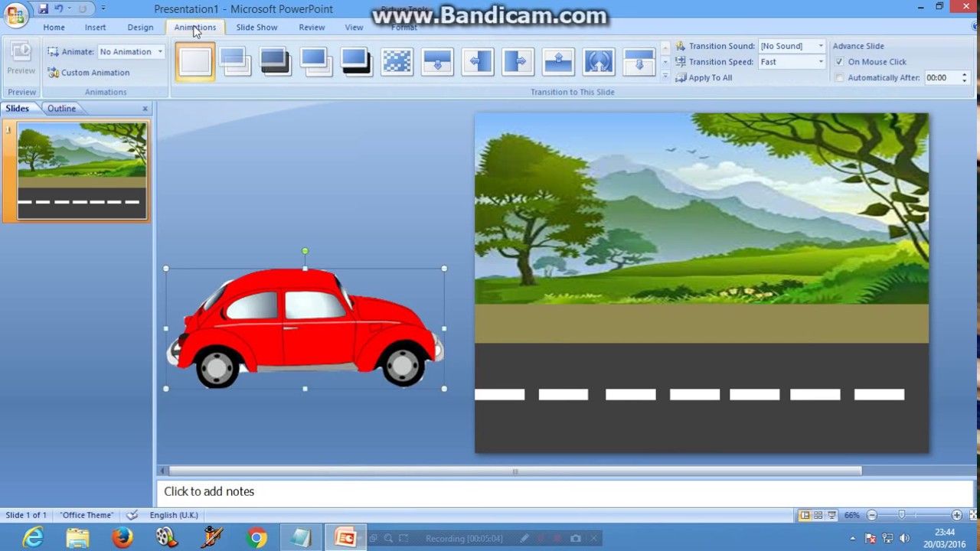Zoom out with minus button
980x551 pixels.
871,515
